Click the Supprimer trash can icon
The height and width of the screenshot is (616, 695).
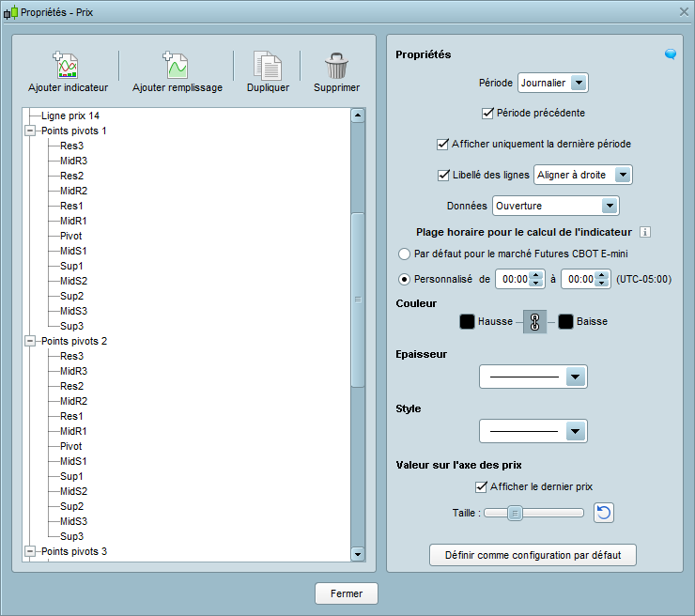point(336,66)
